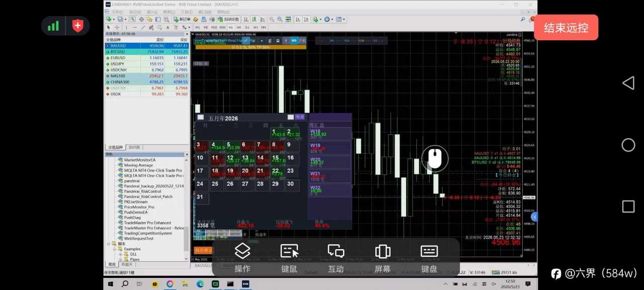The height and width of the screenshot is (290, 644).
Task: Show the 键盘 keyboard
Action: click(x=429, y=258)
